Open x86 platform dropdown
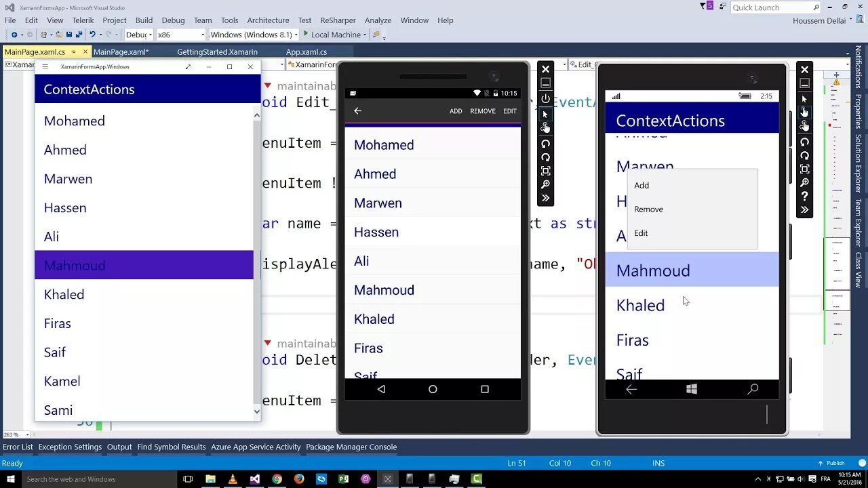The image size is (868, 488). coord(180,35)
